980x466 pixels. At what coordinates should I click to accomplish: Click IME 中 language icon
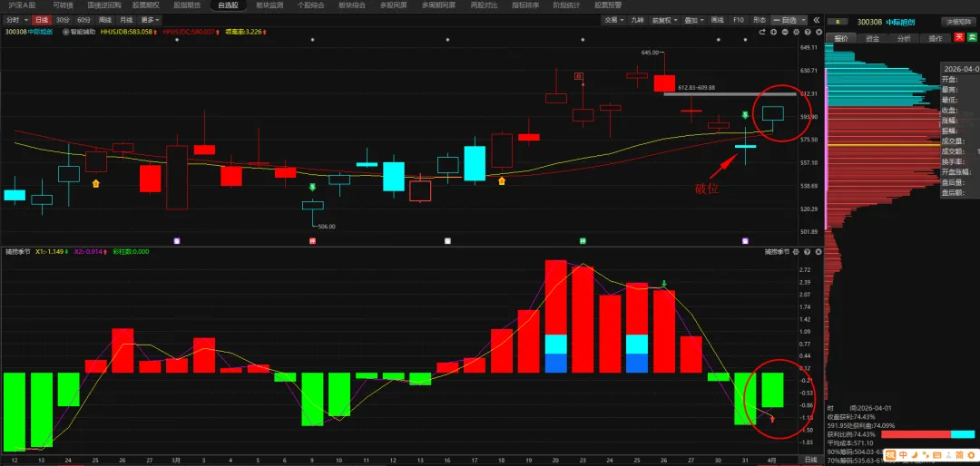click(905, 454)
